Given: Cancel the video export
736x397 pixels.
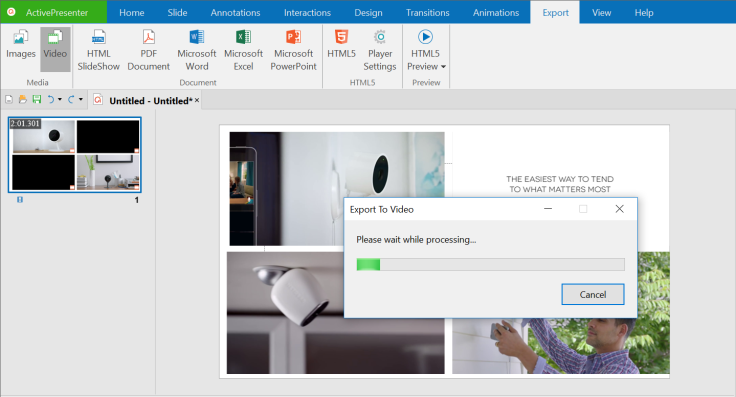Looking at the screenshot, I should pyautogui.click(x=593, y=294).
